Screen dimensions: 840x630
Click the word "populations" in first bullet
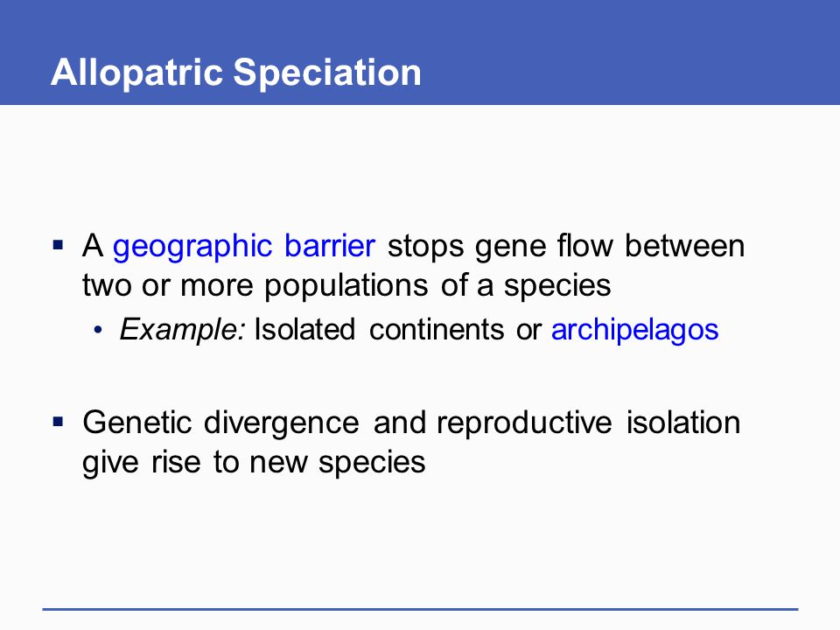click(346, 286)
